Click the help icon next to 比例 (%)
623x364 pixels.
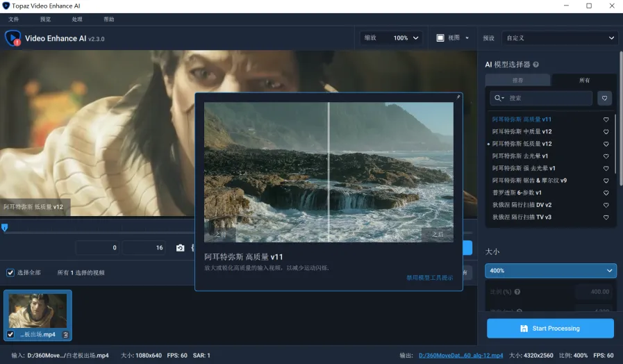517,292
